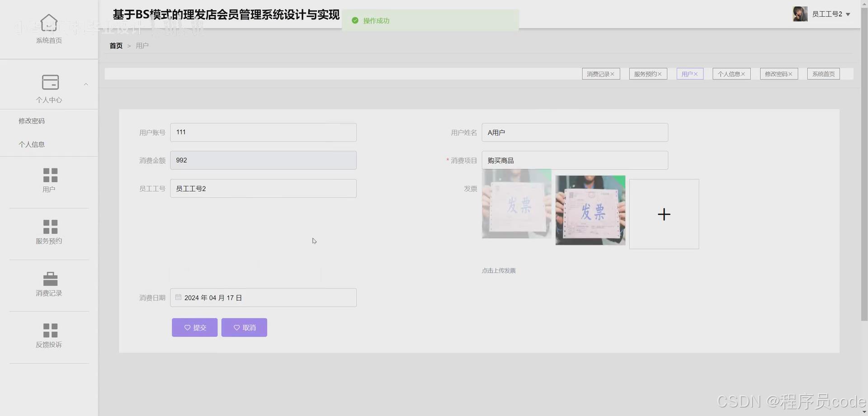Switch to the 消费记录 tab
868x416 pixels.
pos(599,74)
